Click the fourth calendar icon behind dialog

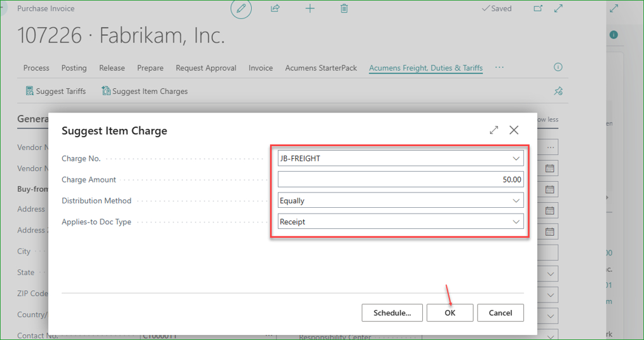point(549,231)
